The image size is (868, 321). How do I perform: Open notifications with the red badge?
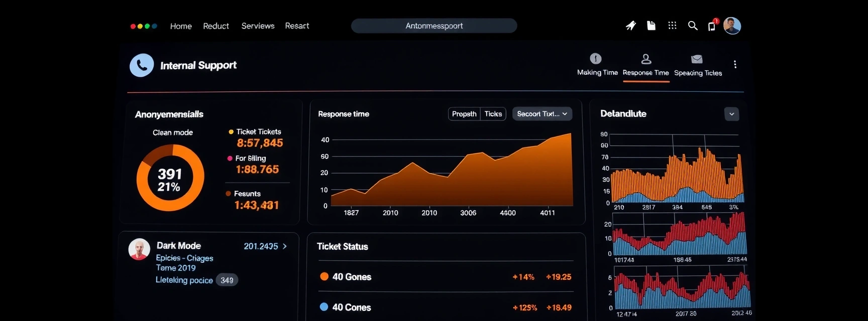pyautogui.click(x=712, y=26)
